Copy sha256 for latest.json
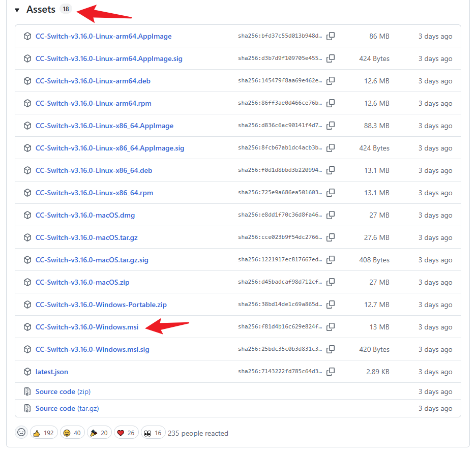Viewport: 476px width, 454px height. (x=331, y=372)
